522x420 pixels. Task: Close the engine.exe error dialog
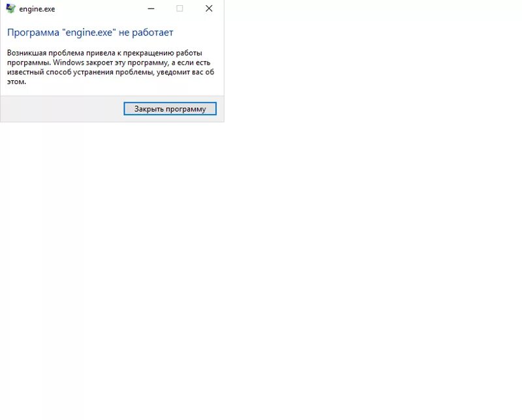click(x=209, y=8)
